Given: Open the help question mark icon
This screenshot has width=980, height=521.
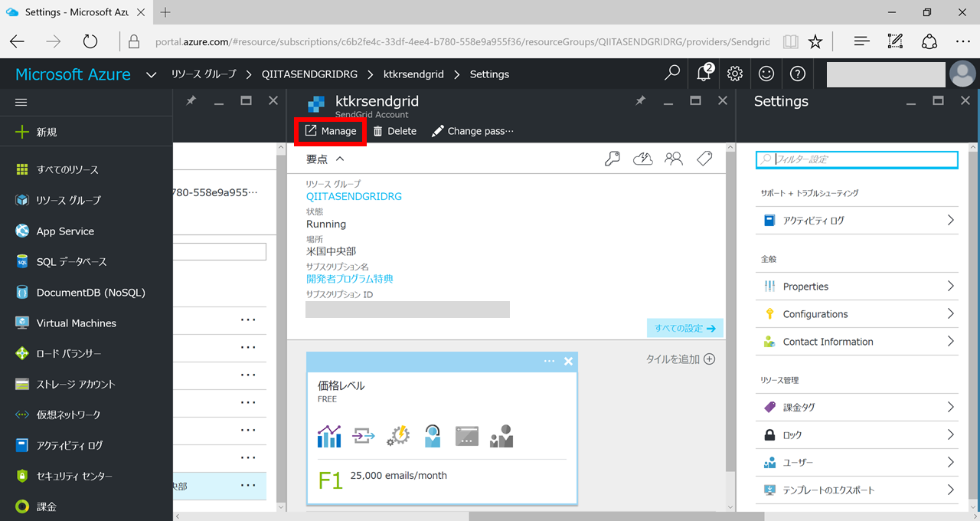Looking at the screenshot, I should [798, 74].
